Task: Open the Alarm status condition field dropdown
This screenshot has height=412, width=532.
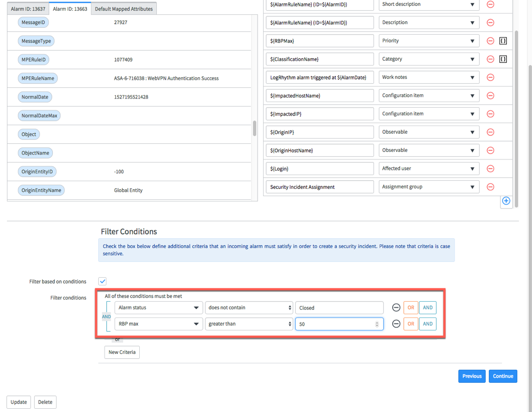Action: coord(158,308)
